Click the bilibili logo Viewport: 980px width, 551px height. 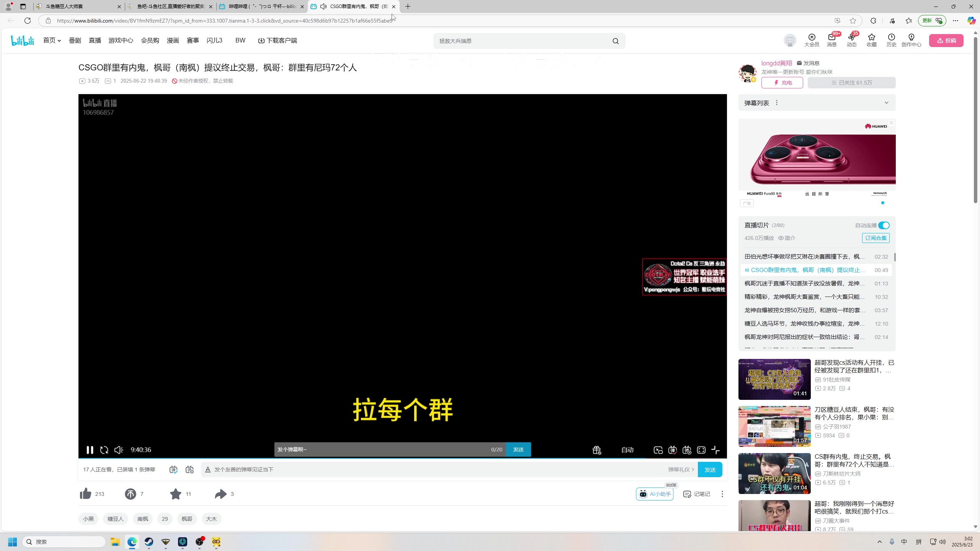22,40
